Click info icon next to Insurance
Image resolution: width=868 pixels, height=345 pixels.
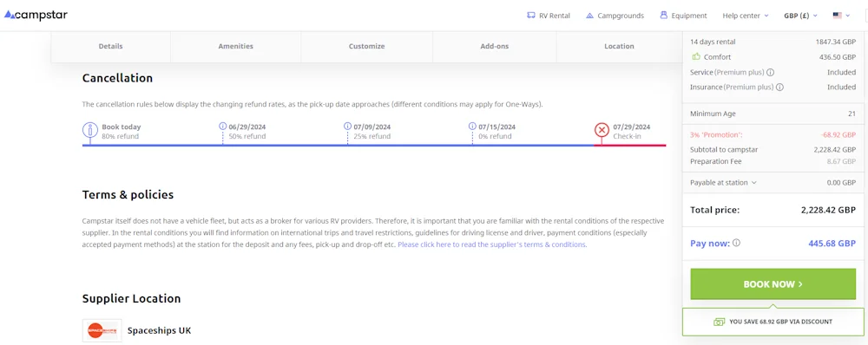780,88
